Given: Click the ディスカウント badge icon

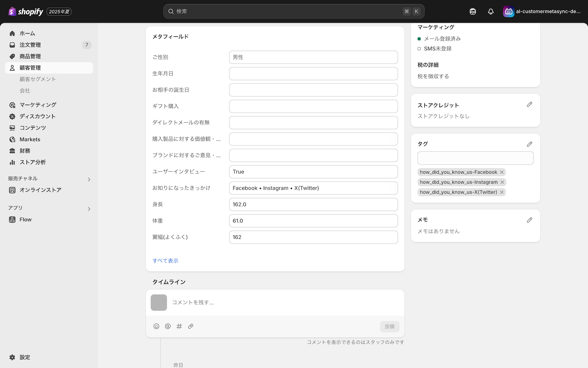Looking at the screenshot, I should (12, 117).
